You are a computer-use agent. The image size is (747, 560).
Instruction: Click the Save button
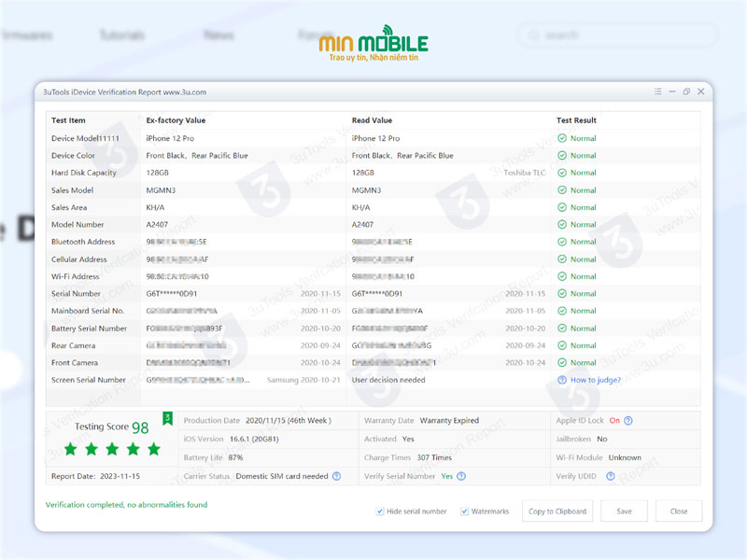(624, 511)
